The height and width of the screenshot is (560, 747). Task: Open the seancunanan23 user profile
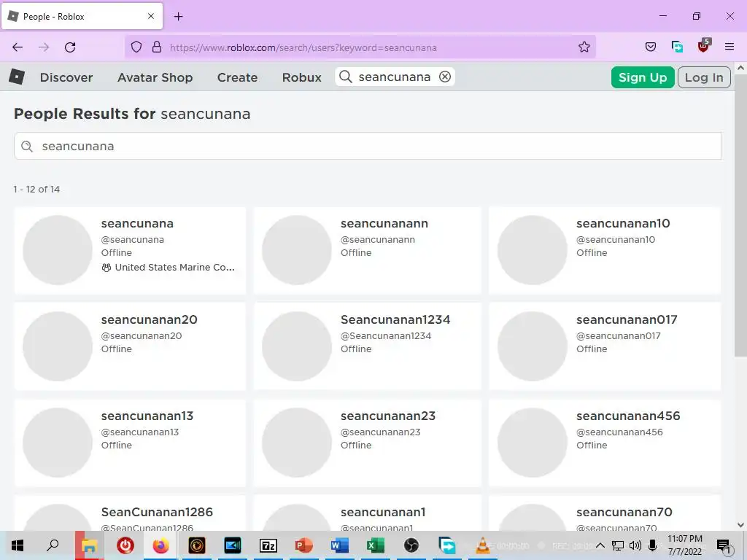[x=388, y=416]
